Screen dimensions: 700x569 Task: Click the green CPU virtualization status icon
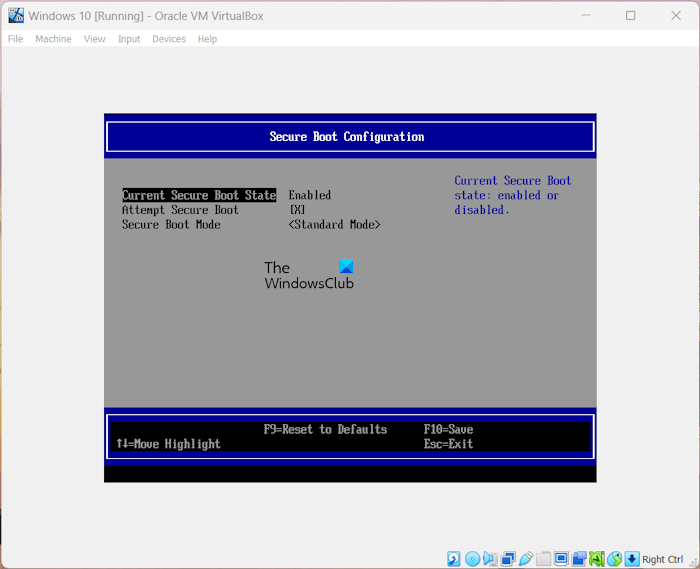click(596, 559)
